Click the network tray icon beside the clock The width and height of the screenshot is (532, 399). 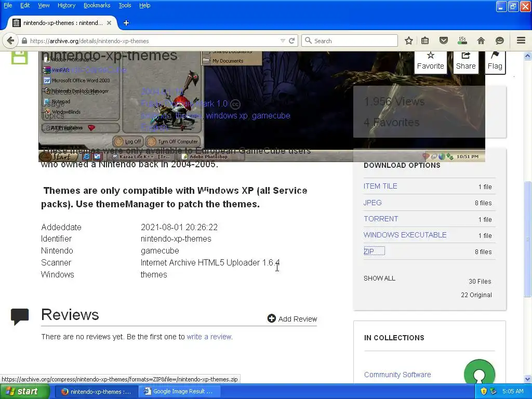coord(494,391)
